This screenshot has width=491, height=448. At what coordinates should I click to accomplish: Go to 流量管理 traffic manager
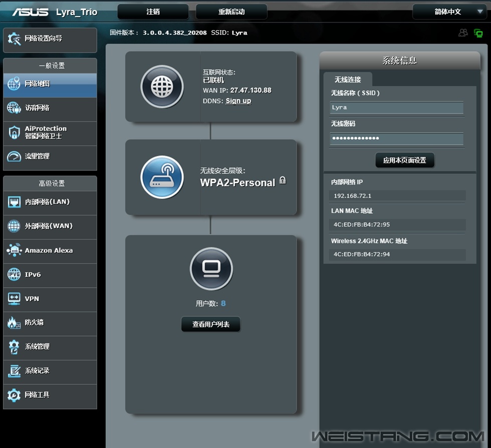50,156
